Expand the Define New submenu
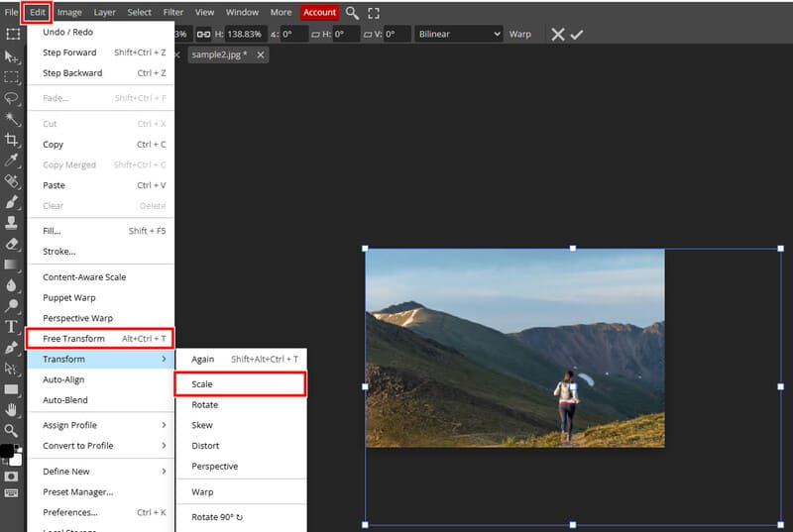The height and width of the screenshot is (532, 793). click(x=101, y=472)
